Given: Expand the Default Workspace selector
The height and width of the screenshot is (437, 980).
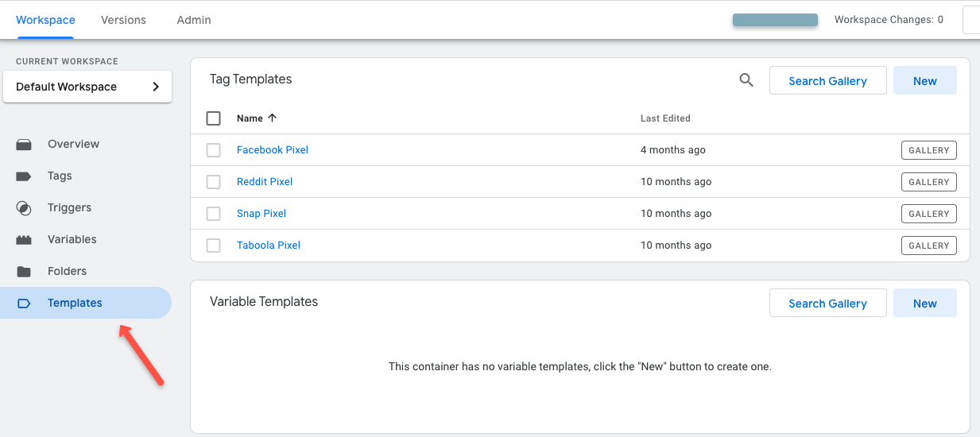Looking at the screenshot, I should click(87, 87).
